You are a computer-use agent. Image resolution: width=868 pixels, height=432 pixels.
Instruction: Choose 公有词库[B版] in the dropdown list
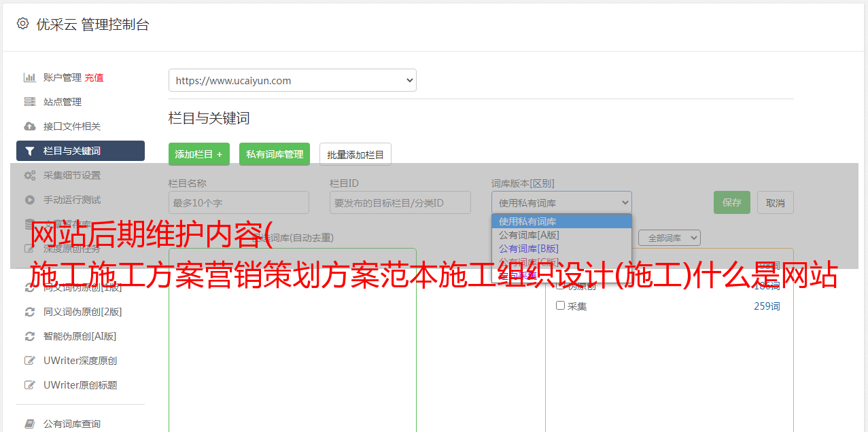click(561, 249)
